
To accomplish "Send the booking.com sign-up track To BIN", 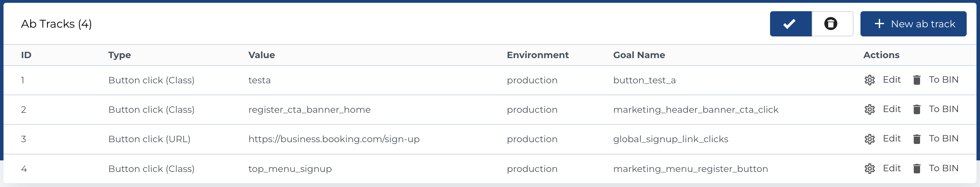I will click(x=943, y=139).
